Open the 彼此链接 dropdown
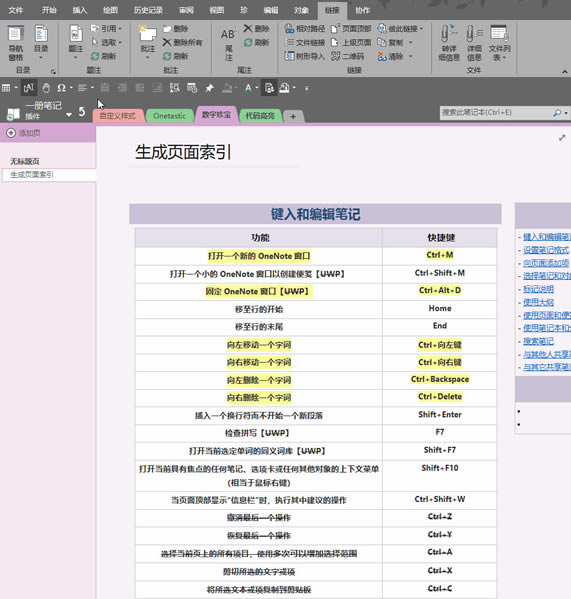 click(421, 29)
